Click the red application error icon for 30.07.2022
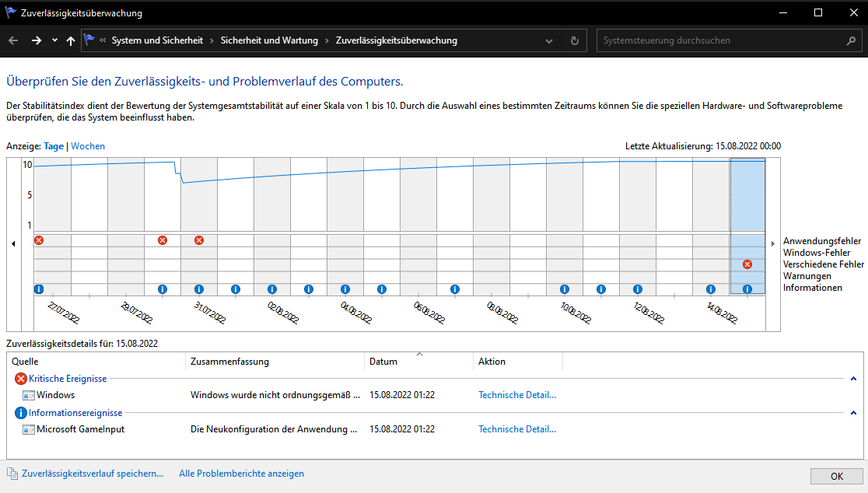 tap(163, 240)
